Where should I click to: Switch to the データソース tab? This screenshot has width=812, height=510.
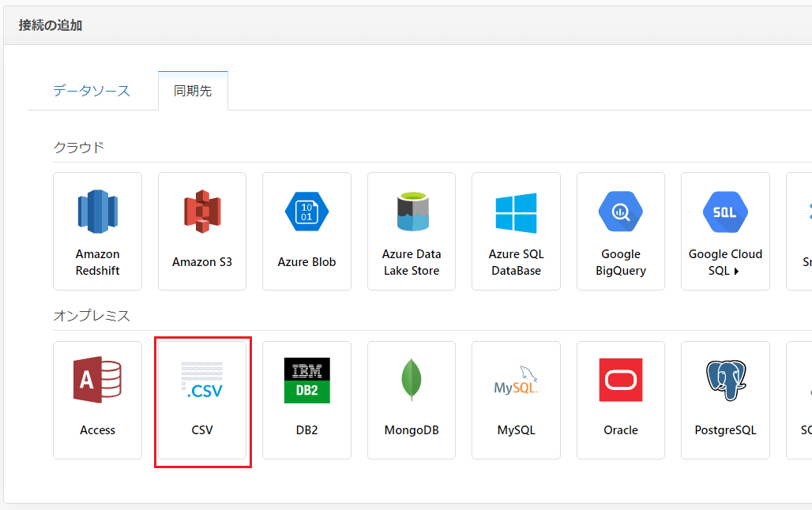pos(92,91)
